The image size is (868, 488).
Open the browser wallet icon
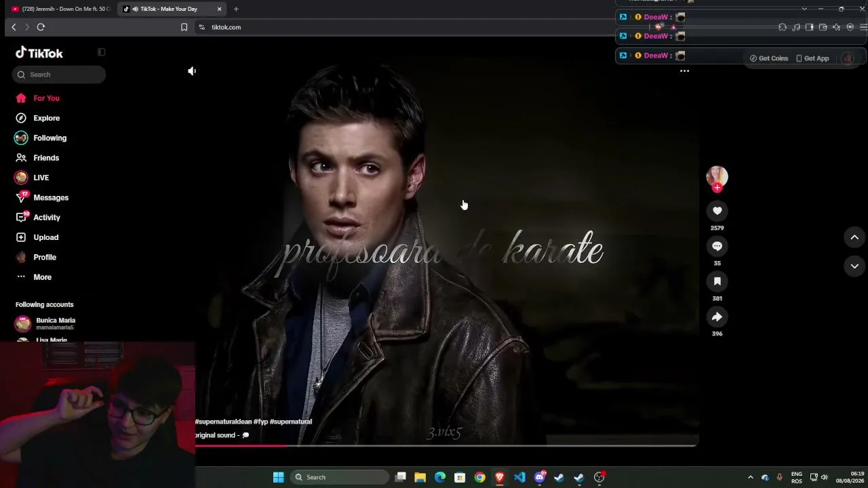[823, 27]
